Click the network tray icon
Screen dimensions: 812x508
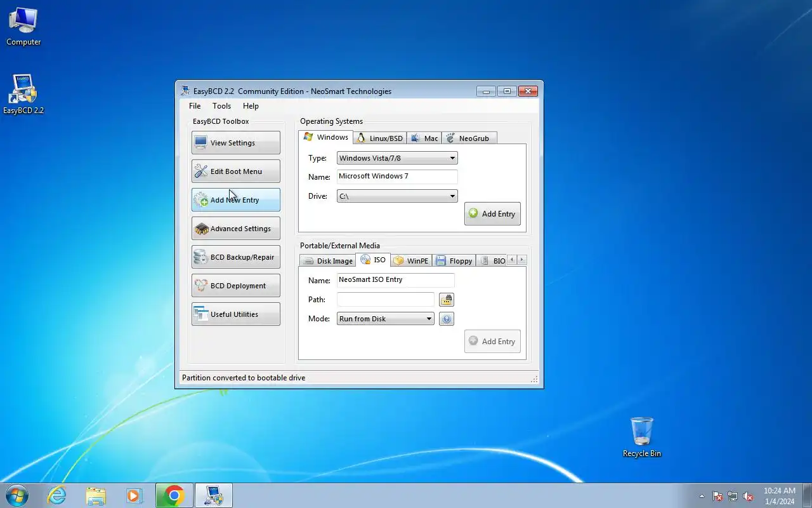coord(733,496)
